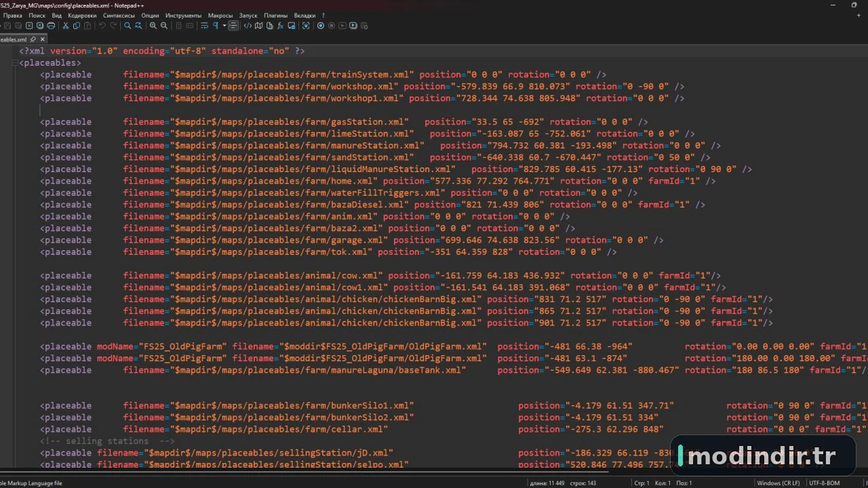Open the Опции menu

[150, 15]
